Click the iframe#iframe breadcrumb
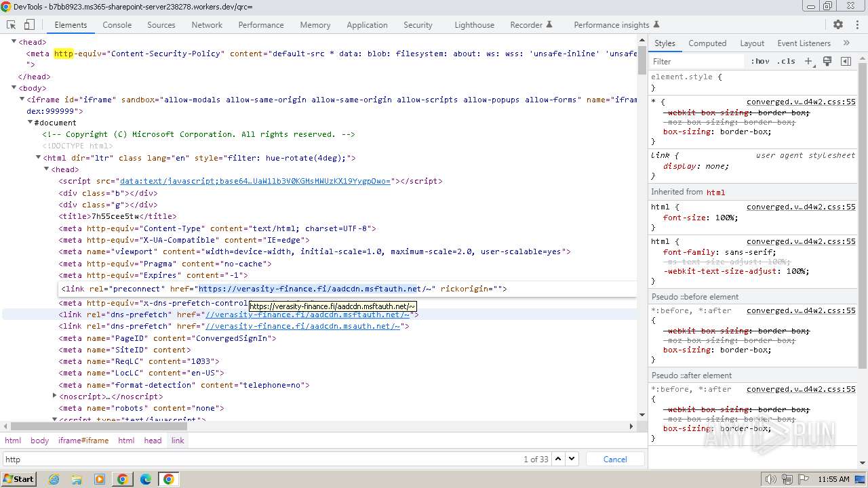This screenshot has height=488, width=868. (83, 440)
